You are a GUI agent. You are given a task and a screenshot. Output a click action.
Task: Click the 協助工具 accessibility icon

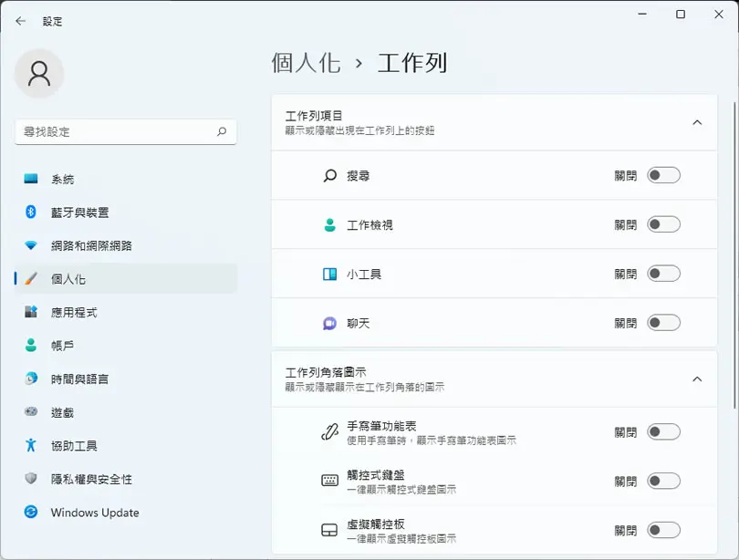[x=31, y=445]
